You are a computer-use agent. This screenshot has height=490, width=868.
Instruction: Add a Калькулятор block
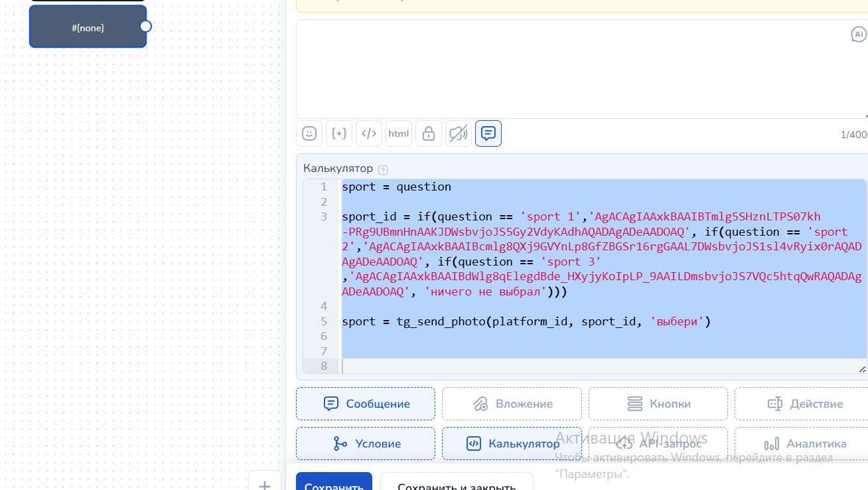[x=512, y=444]
